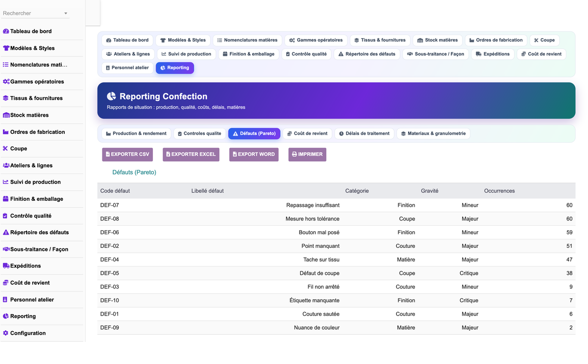
Task: Click the Ordres de fabrication sidebar factory icon
Action: click(6, 132)
